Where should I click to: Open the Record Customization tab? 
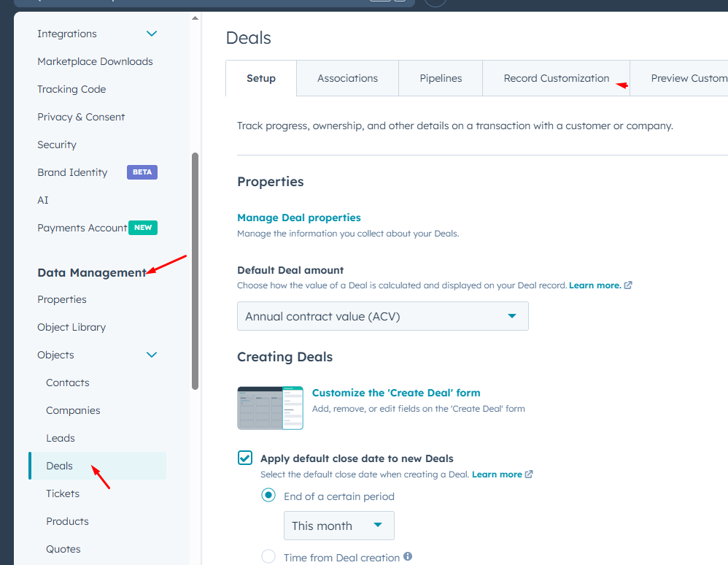point(557,78)
